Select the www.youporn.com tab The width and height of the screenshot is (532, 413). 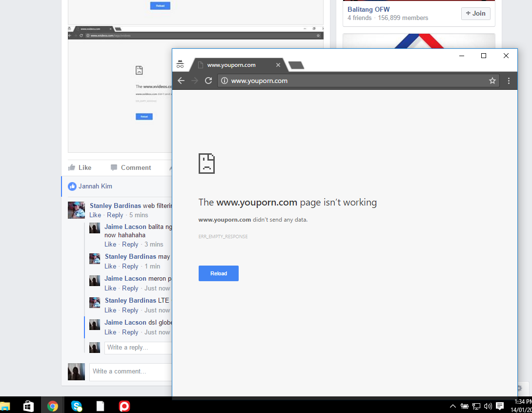tap(238, 65)
